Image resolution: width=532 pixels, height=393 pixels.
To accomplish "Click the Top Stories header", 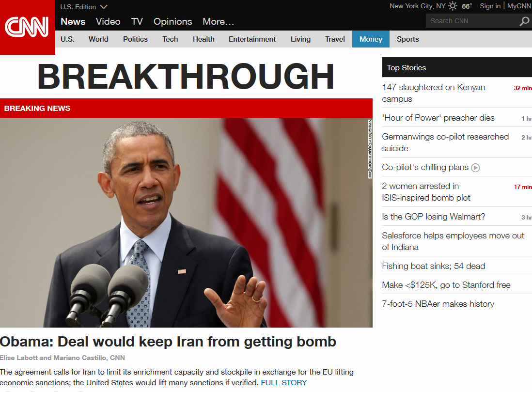I will (457, 67).
